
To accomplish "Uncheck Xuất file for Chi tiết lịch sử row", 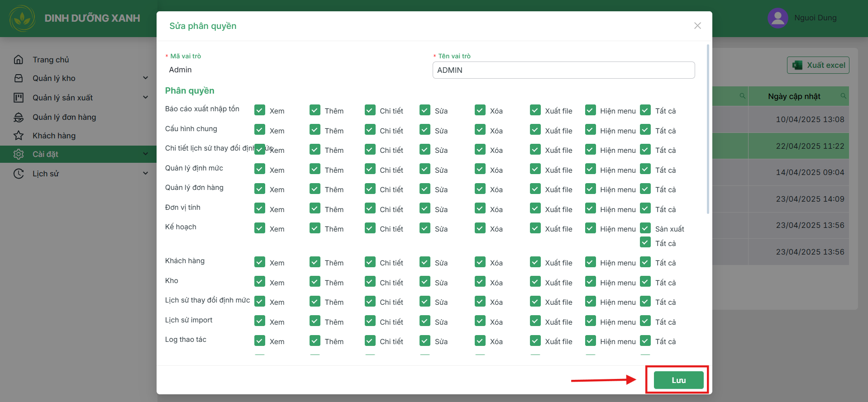I will click(x=535, y=150).
